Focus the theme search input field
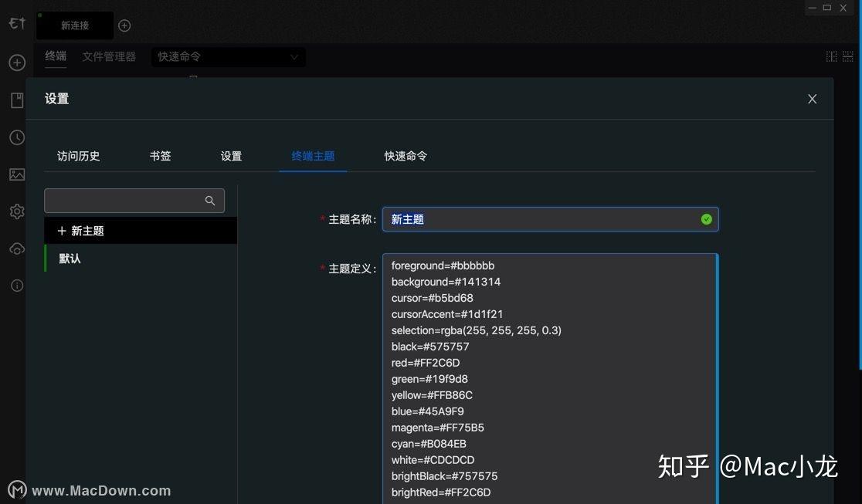 click(134, 201)
